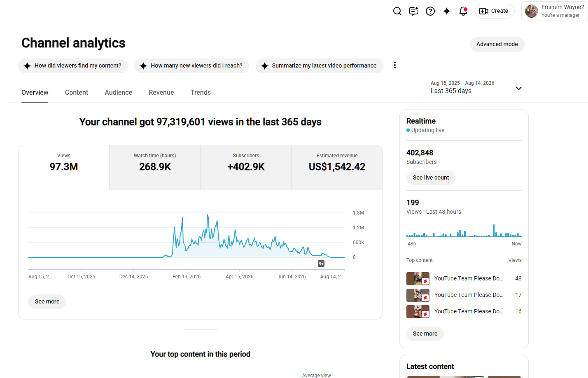Open the help question mark icon
Viewport: 588px width, 378px height.
[x=430, y=11]
